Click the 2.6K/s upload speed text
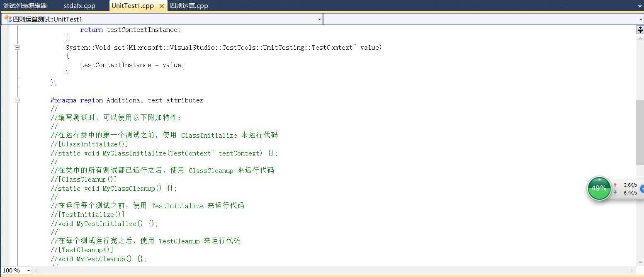Image resolution: width=644 pixels, height=277 pixels. pos(630,185)
